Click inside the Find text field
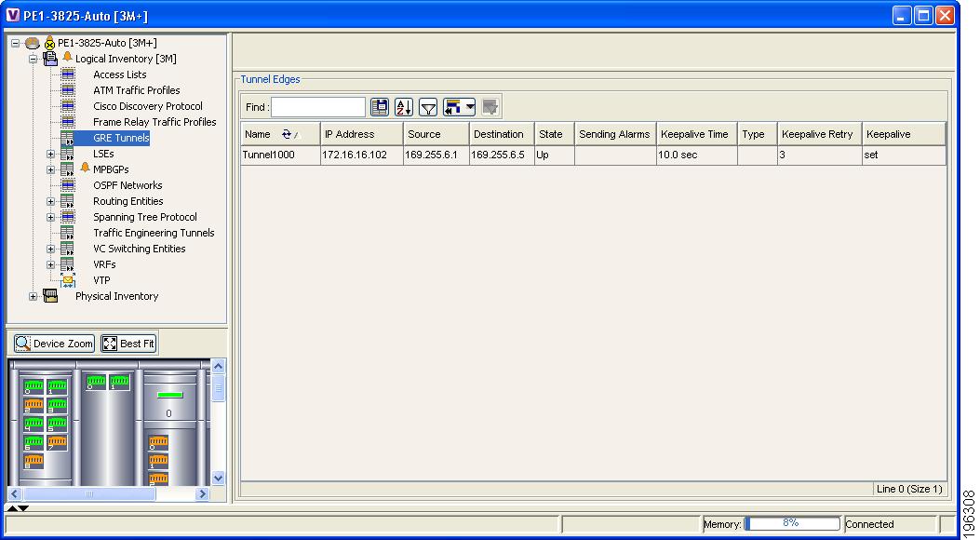 pyautogui.click(x=318, y=107)
